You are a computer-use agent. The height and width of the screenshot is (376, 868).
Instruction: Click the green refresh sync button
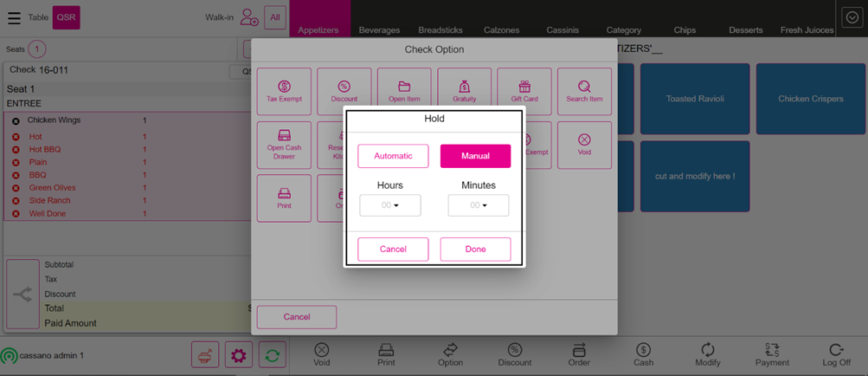[x=272, y=355]
